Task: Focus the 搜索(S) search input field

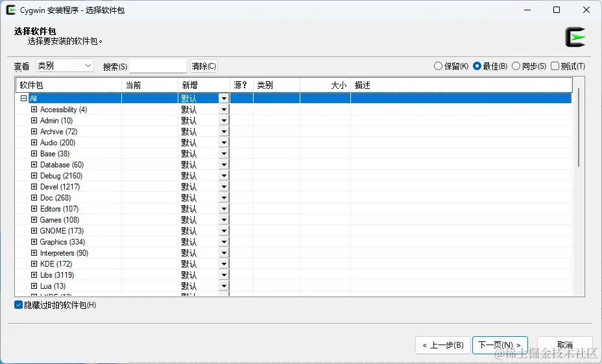Action: click(158, 66)
